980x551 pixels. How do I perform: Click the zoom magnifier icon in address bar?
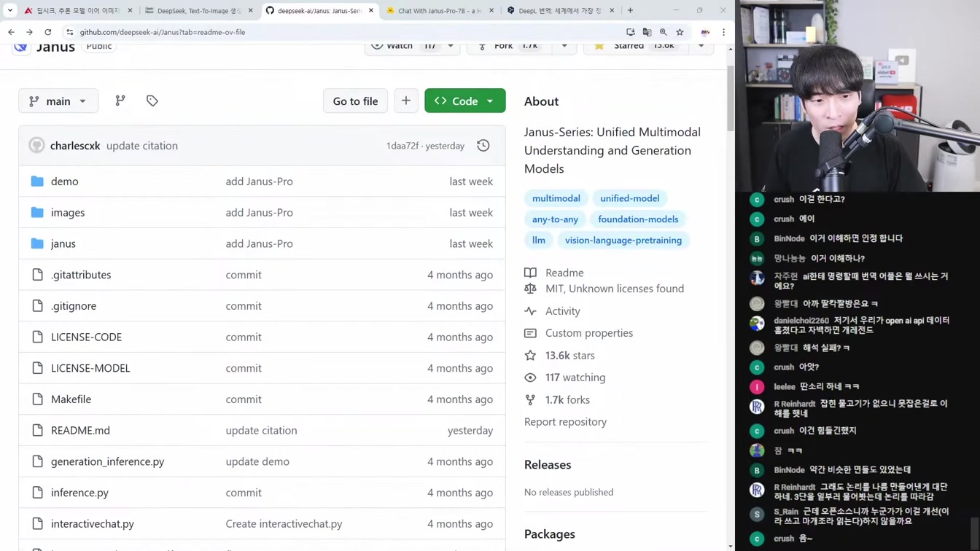(664, 32)
